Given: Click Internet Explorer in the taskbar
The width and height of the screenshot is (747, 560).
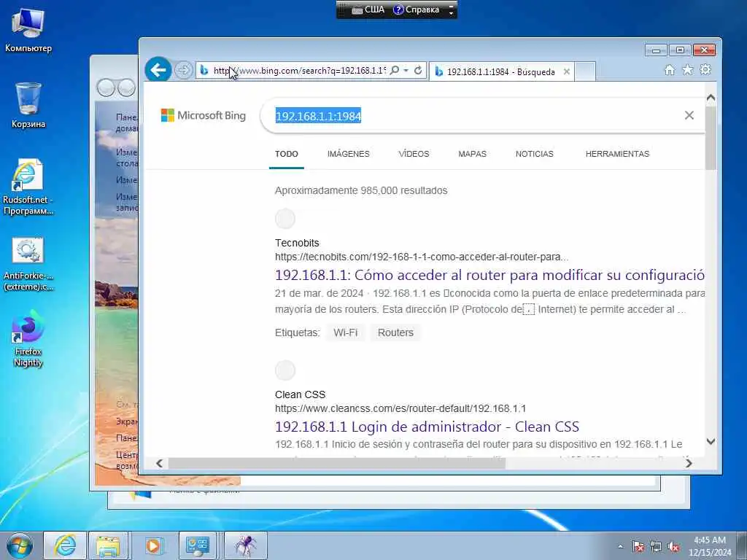Looking at the screenshot, I should pos(65,545).
